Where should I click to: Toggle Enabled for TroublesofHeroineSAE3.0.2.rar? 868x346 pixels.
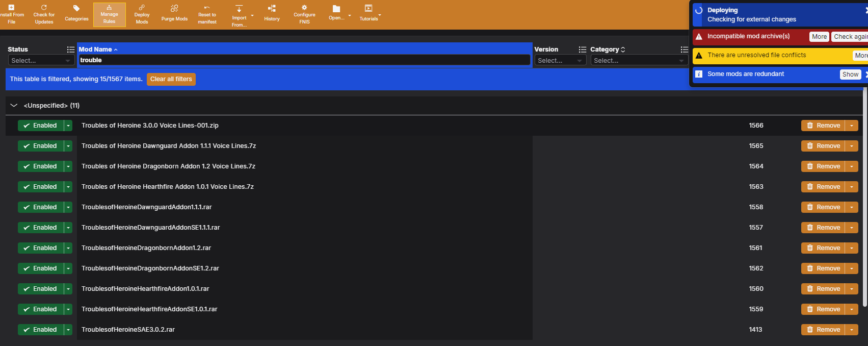(x=41, y=330)
